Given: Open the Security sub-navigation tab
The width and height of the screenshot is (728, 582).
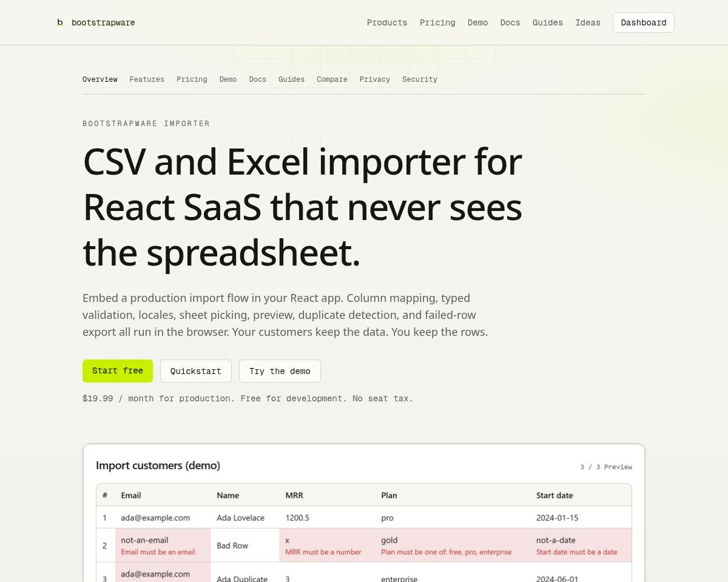Looking at the screenshot, I should 419,79.
